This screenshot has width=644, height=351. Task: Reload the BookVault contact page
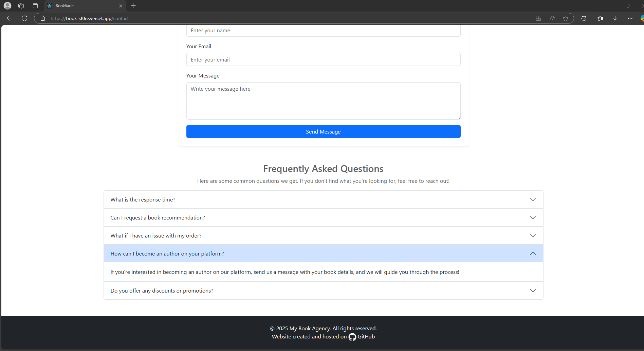coord(24,18)
